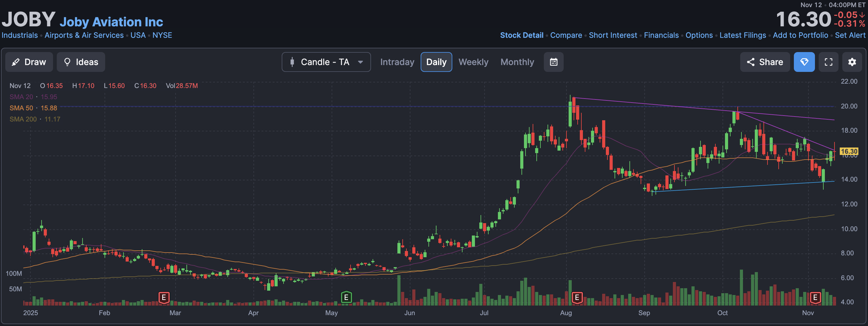Click the NYSE exchange link
868x326 pixels.
[162, 35]
